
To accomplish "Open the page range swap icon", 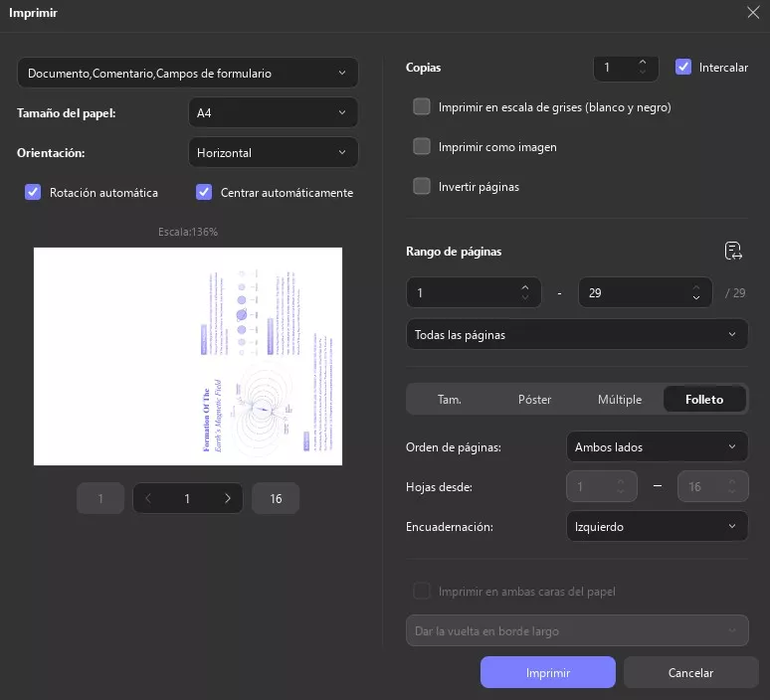I will click(733, 251).
